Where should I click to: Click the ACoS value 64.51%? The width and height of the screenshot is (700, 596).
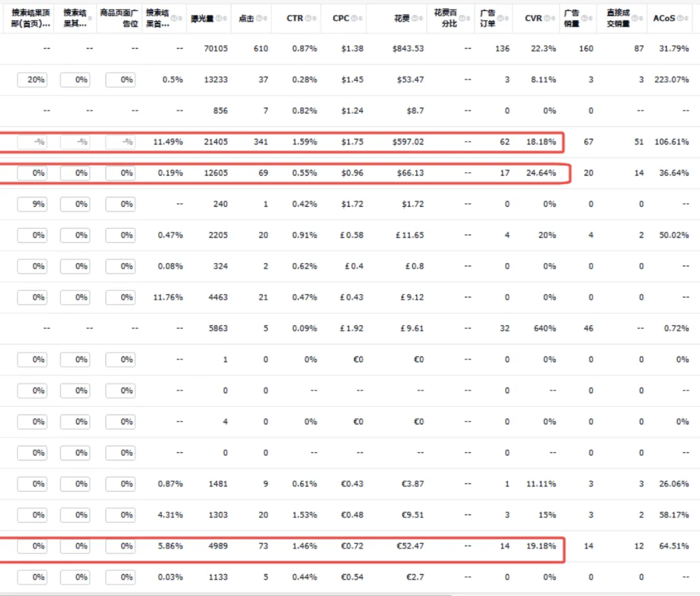pyautogui.click(x=674, y=546)
